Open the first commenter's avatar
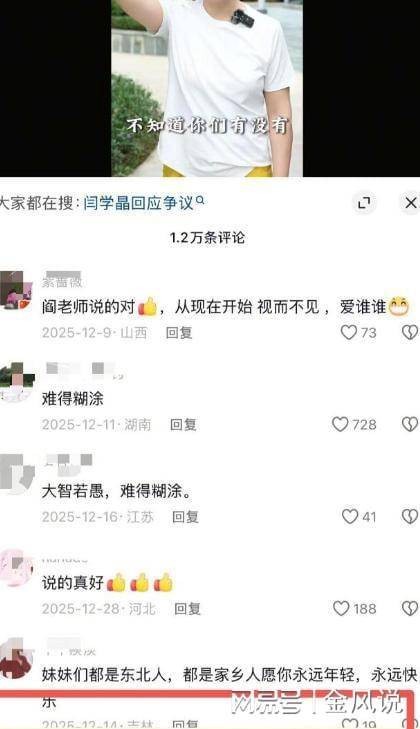Viewport: 420px width, 729px height. [16, 290]
